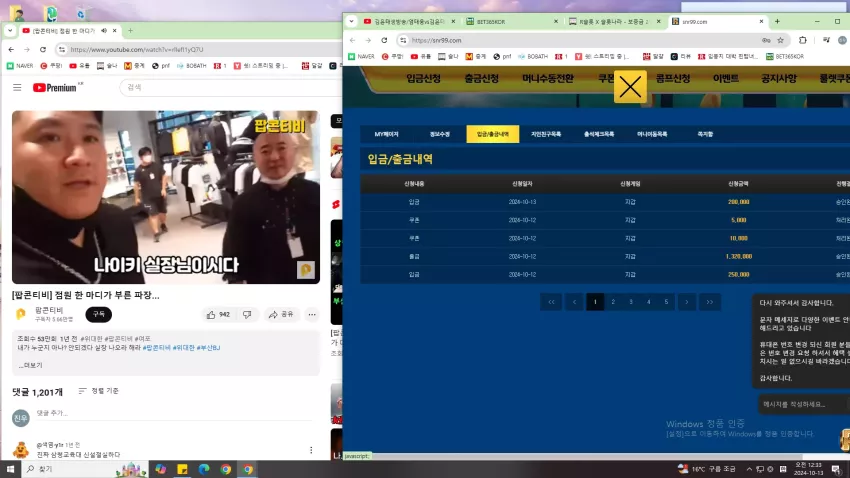Select the 출석체크목록 tab

point(599,134)
